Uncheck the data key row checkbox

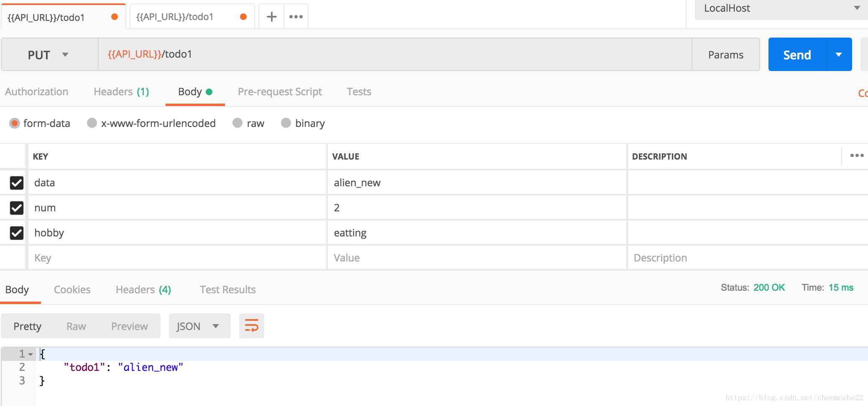17,183
